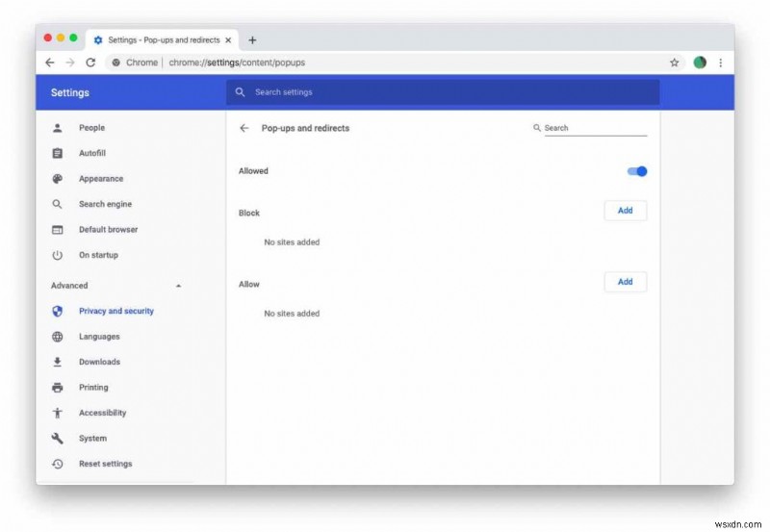
Task: Click the site Search field in Pop-ups
Action: coord(595,128)
